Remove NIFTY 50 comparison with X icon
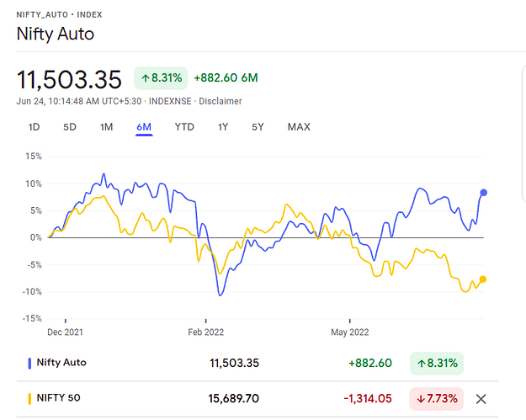The image size is (526, 420). (x=481, y=399)
